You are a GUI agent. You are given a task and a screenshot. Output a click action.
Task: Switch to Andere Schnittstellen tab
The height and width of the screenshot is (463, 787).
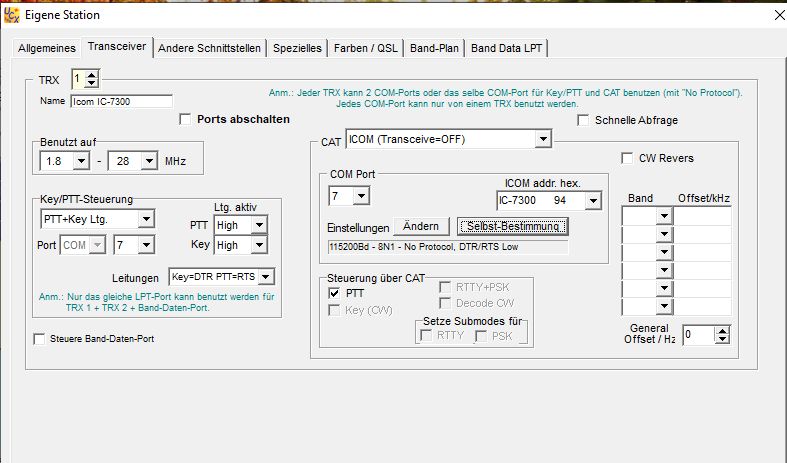pyautogui.click(x=209, y=48)
